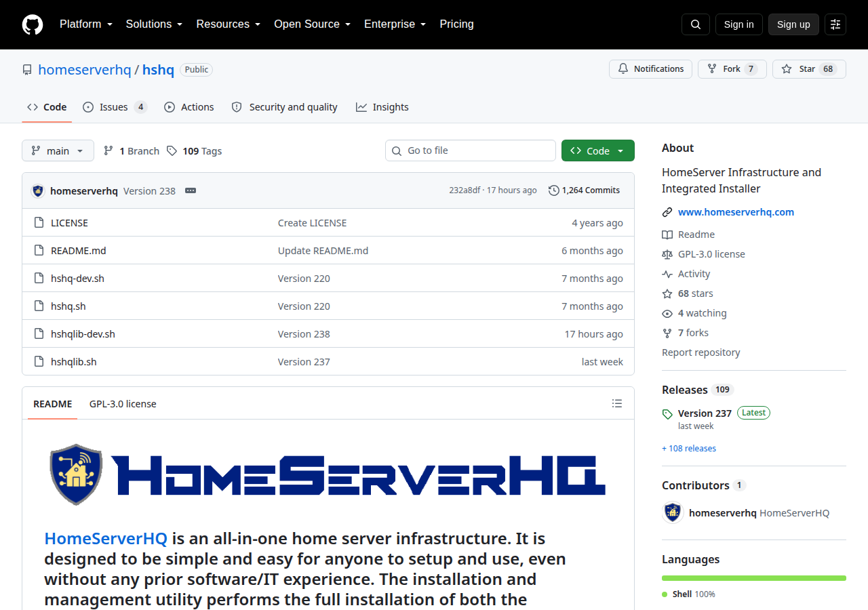Switch to the Issues tab

[x=115, y=107]
